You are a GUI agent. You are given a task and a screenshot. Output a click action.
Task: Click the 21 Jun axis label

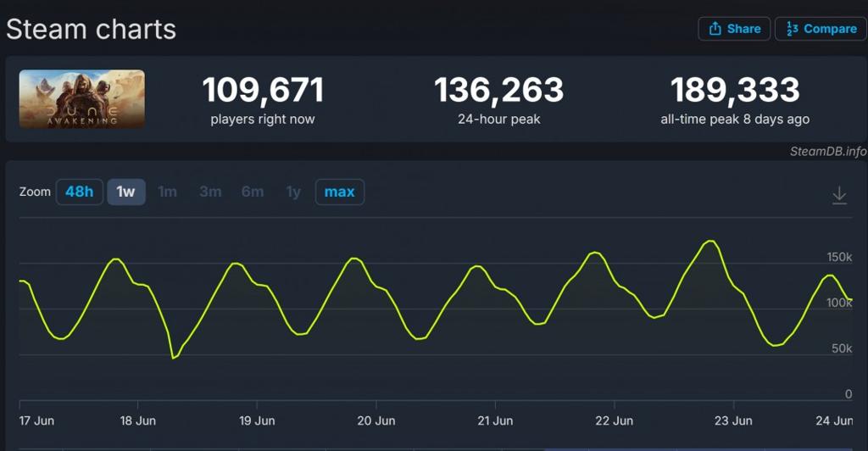click(x=495, y=420)
